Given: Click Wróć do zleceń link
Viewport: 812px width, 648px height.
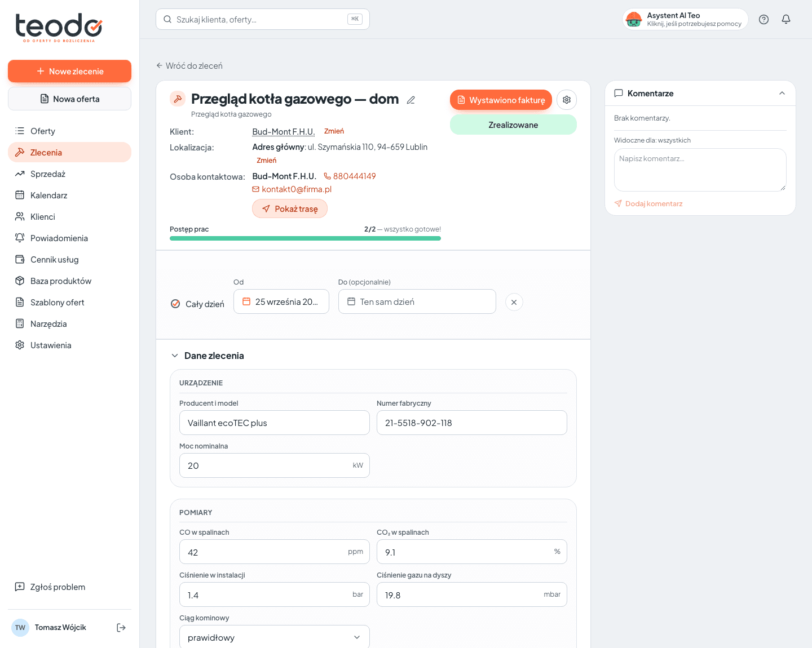Looking at the screenshot, I should (189, 66).
